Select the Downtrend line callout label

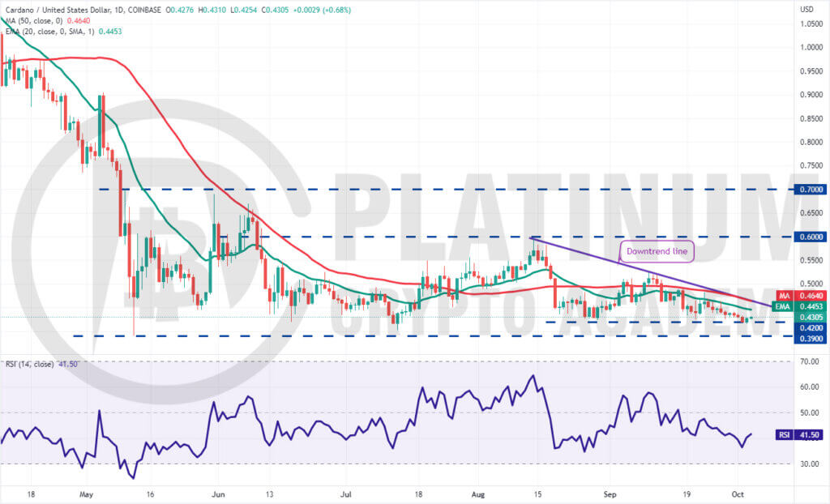pos(657,251)
